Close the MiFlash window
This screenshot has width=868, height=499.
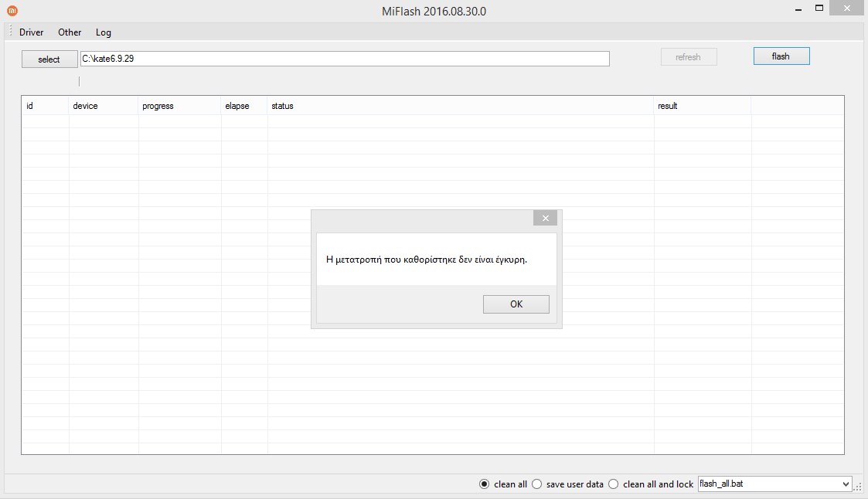(x=847, y=8)
